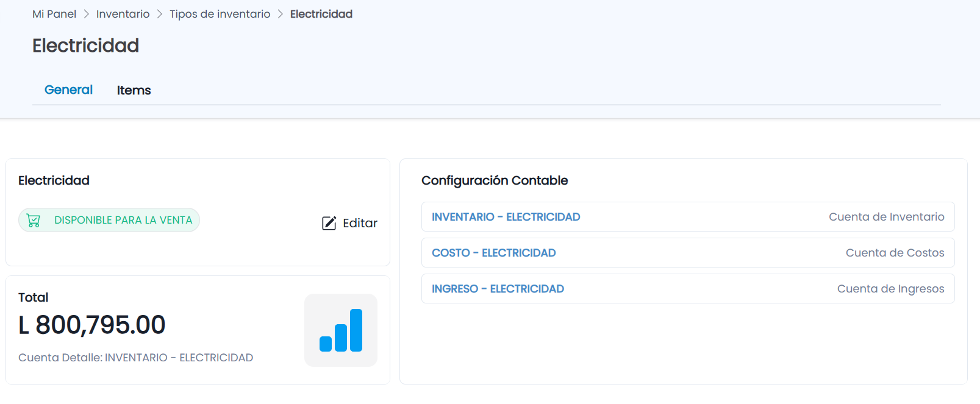Click the shopping cart icon in the availability badge
This screenshot has height=404, width=980.
(34, 220)
